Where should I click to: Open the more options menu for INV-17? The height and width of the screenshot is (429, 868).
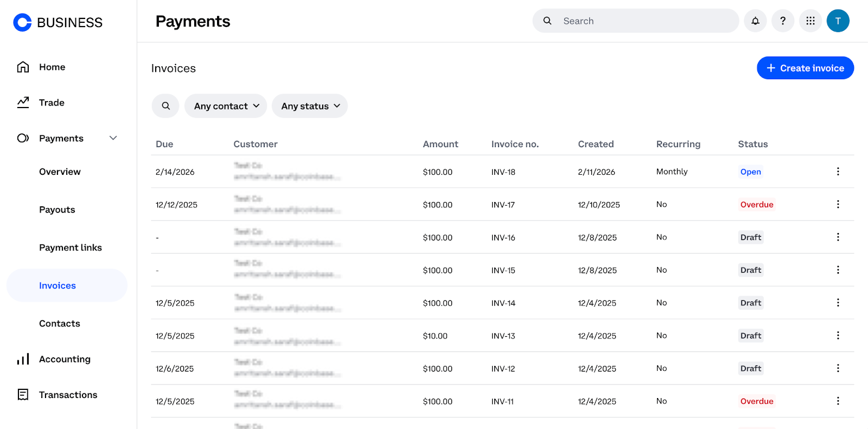tap(838, 204)
